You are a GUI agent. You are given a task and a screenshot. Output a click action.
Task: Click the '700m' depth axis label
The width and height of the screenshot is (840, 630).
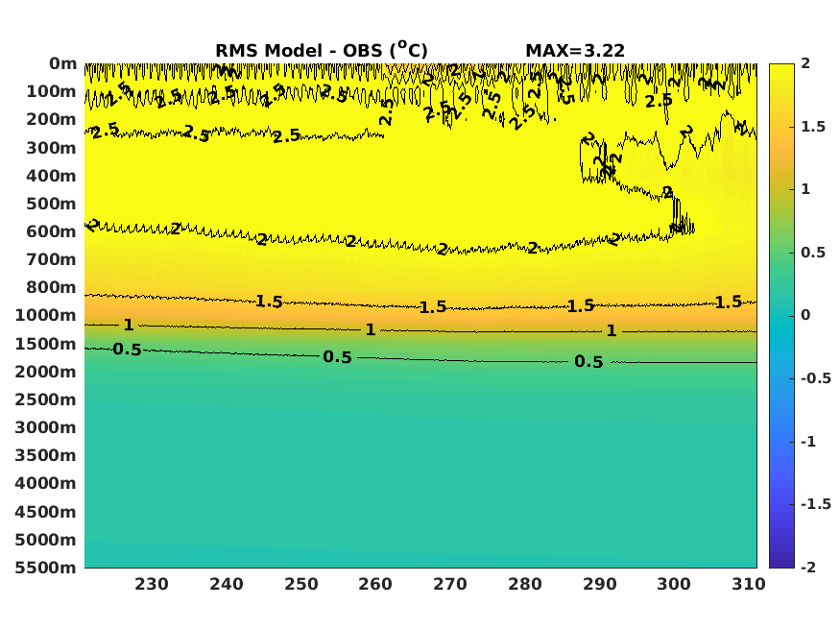point(51,259)
